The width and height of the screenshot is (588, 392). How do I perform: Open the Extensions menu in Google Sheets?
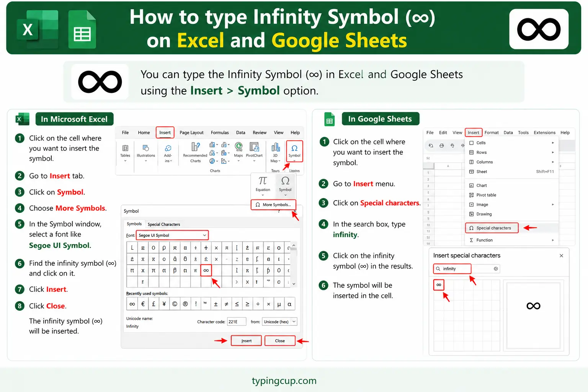[544, 132]
